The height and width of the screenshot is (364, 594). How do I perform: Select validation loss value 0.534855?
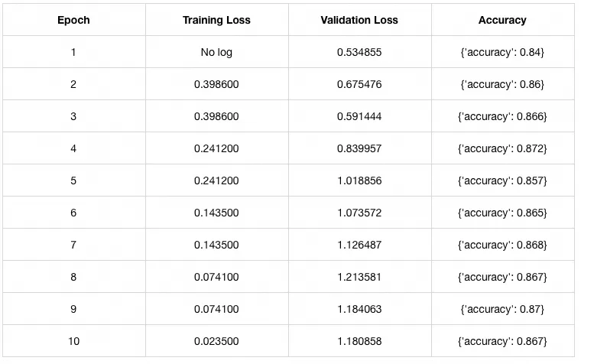(x=359, y=52)
